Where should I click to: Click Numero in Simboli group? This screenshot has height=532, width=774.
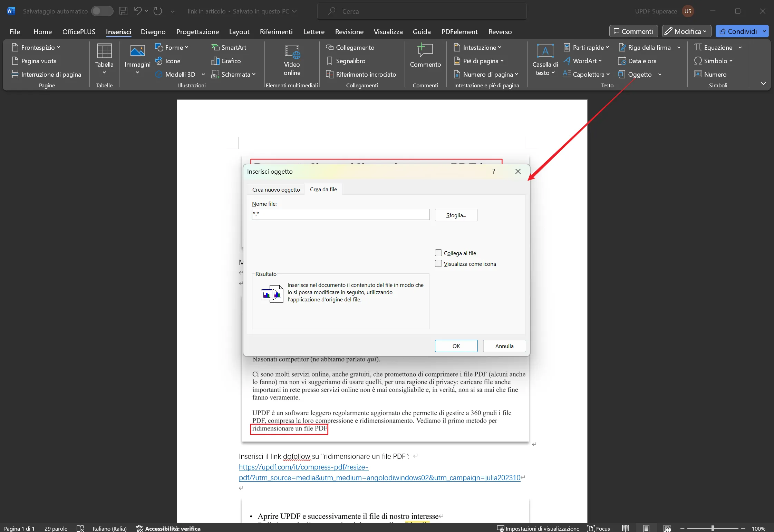(x=710, y=74)
